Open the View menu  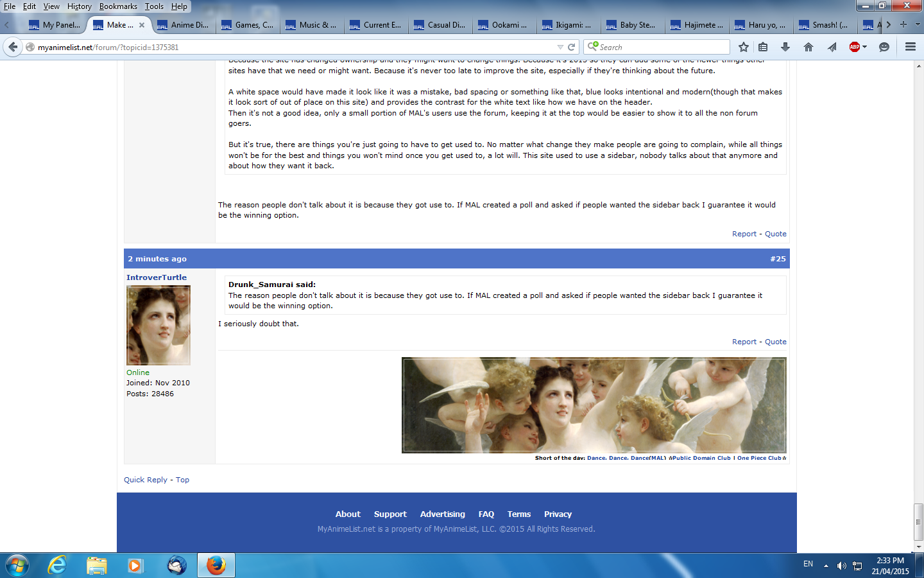tap(51, 6)
